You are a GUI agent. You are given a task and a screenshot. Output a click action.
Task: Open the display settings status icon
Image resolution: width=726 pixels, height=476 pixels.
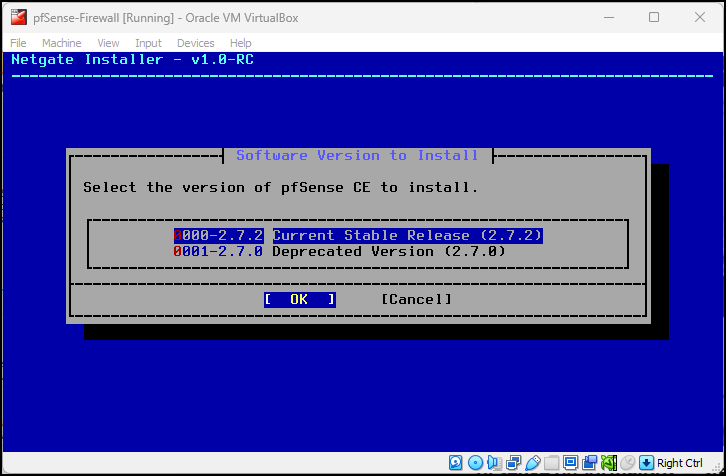[x=570, y=463]
